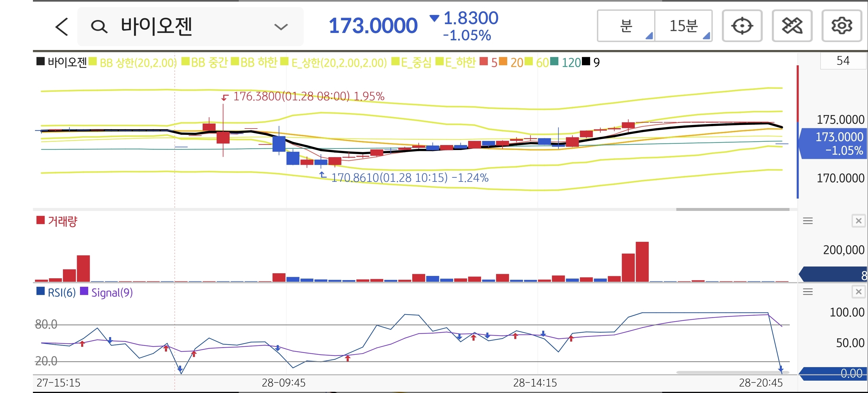Close the volume indicator panel
This screenshot has height=393, width=868.
(x=858, y=221)
